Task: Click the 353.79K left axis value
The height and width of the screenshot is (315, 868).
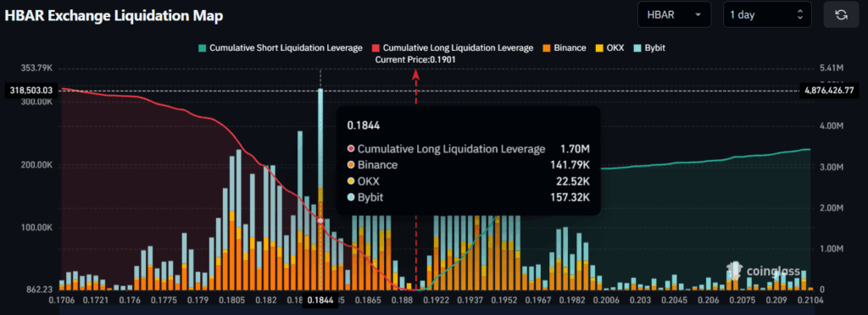Action: tap(36, 68)
